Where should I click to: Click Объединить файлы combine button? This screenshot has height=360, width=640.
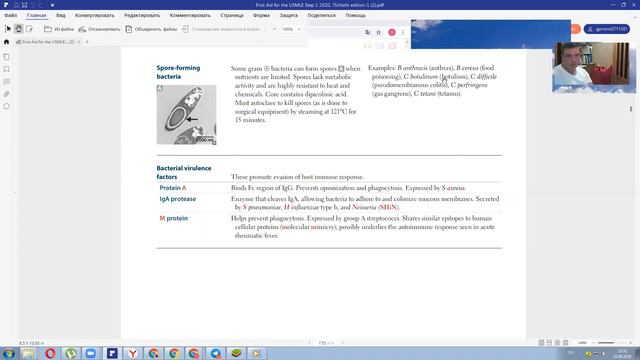pyautogui.click(x=151, y=29)
